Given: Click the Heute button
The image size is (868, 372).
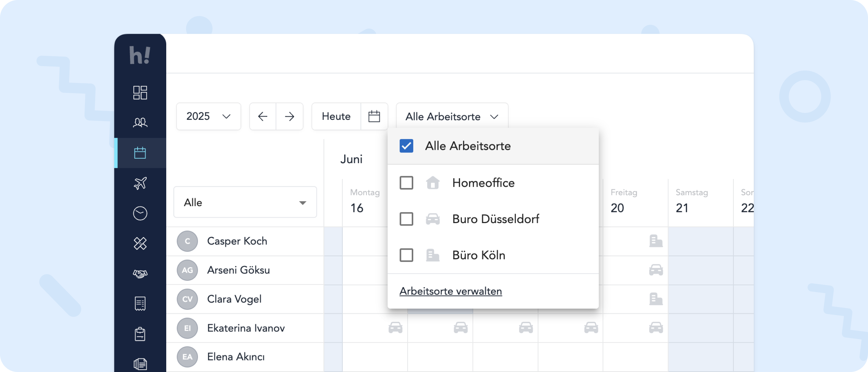Looking at the screenshot, I should 336,117.
